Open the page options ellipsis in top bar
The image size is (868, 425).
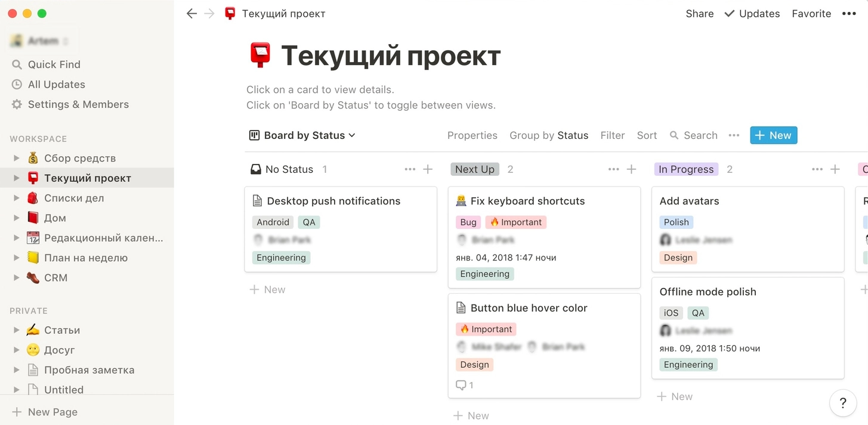[849, 13]
